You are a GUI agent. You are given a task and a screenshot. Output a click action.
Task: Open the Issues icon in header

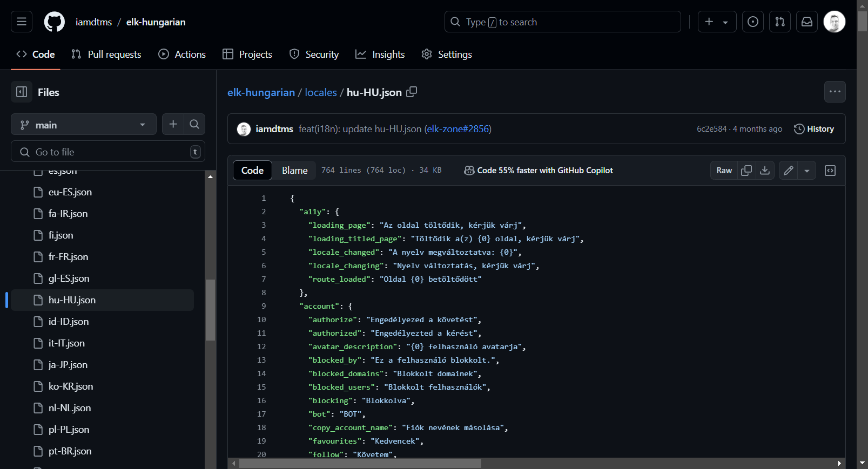(x=753, y=22)
